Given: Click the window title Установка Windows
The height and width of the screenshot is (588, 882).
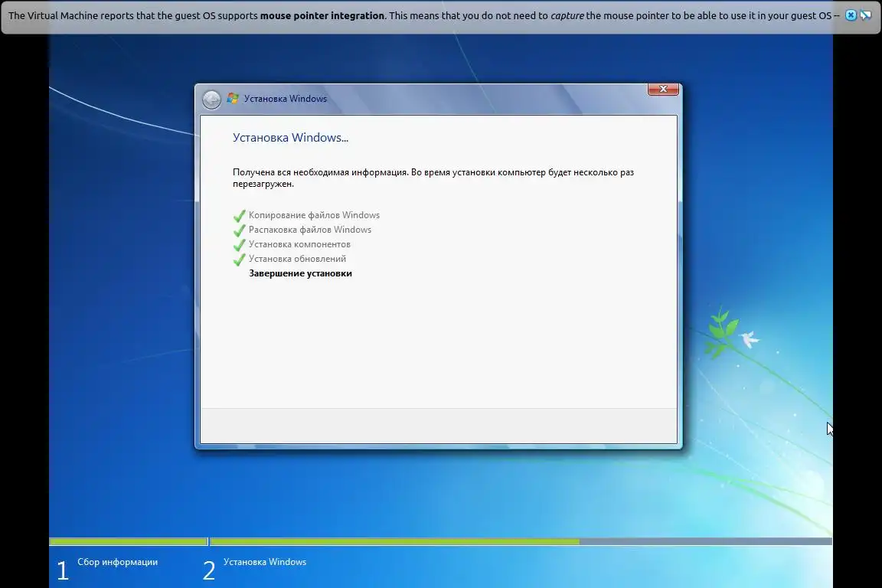Looking at the screenshot, I should tap(285, 99).
